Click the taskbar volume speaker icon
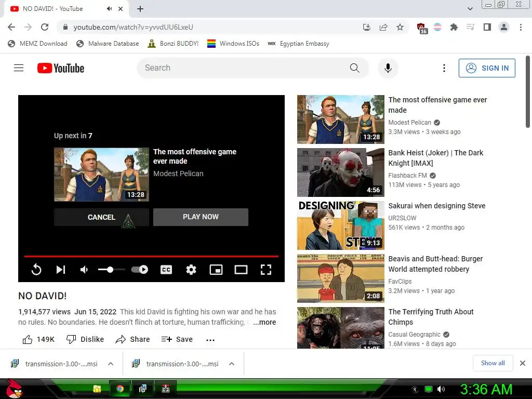532x399 pixels. pyautogui.click(x=441, y=389)
